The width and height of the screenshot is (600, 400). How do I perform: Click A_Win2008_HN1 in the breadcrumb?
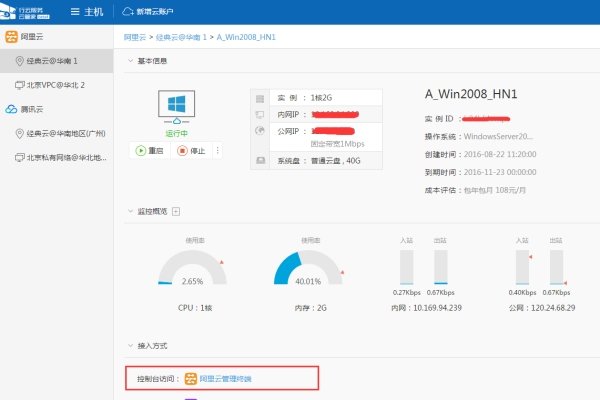[x=246, y=37]
